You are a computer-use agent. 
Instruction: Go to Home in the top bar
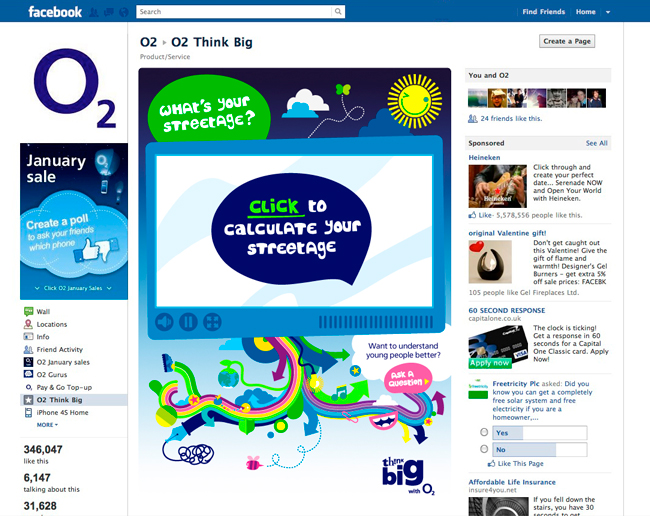(585, 12)
